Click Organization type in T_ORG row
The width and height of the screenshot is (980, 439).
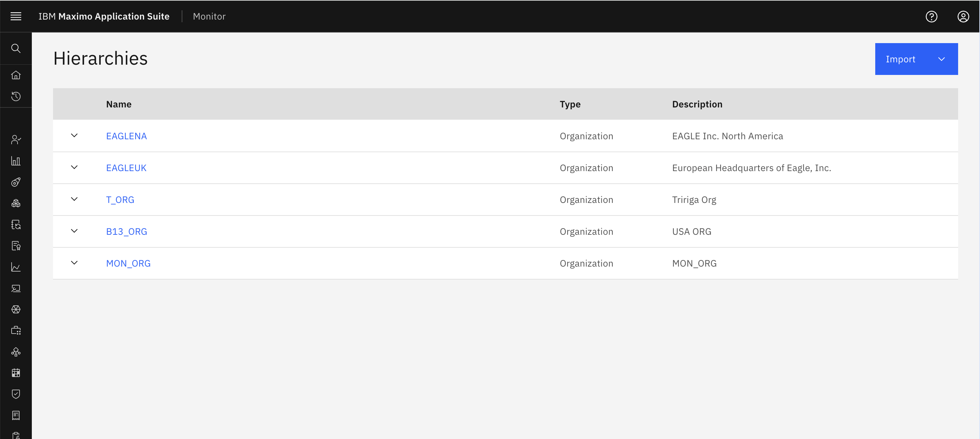[586, 200]
